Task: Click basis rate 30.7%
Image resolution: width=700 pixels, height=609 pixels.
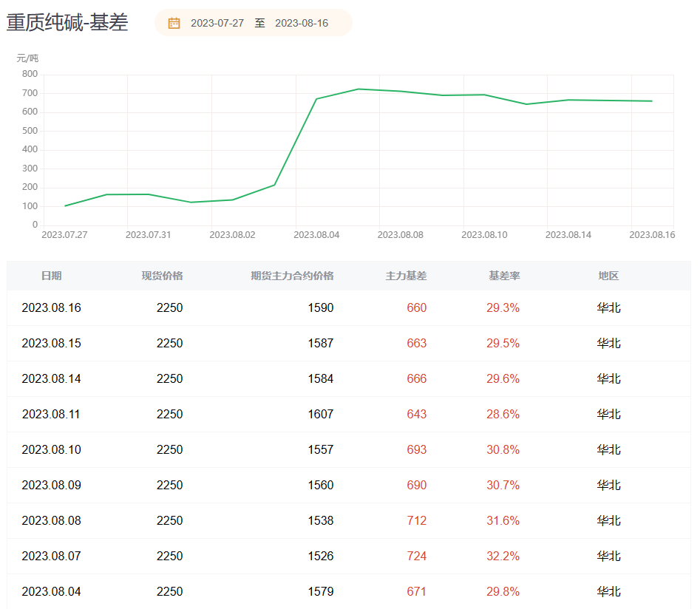Action: [503, 486]
